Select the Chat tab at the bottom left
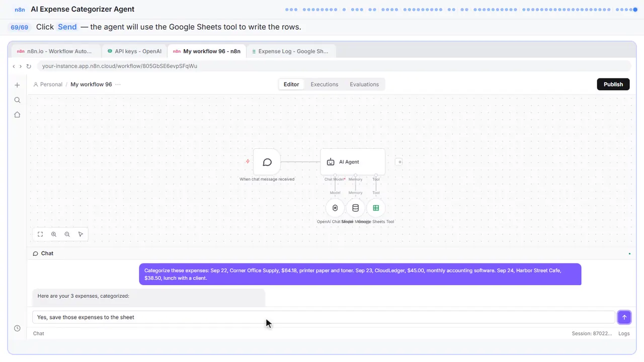Screen dimensions: 644x362 (x=38, y=333)
